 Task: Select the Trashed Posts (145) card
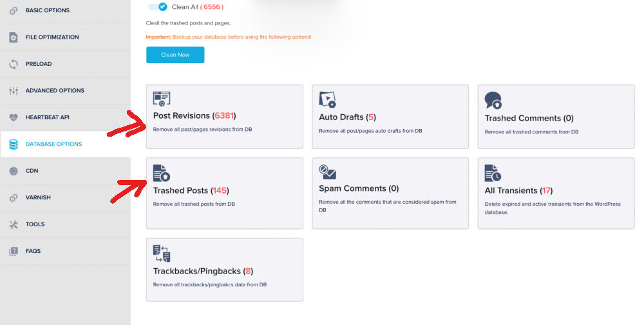(x=225, y=193)
